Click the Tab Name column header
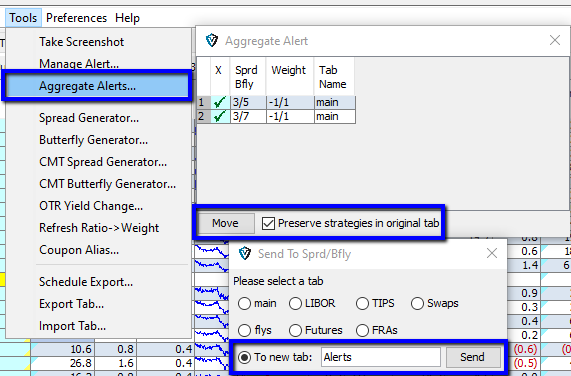Viewport: 571px width, 376px height. click(x=334, y=77)
